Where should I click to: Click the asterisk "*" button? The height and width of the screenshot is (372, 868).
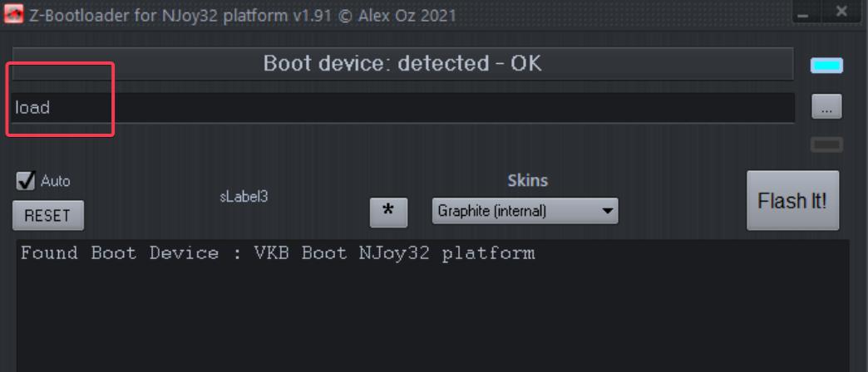388,213
